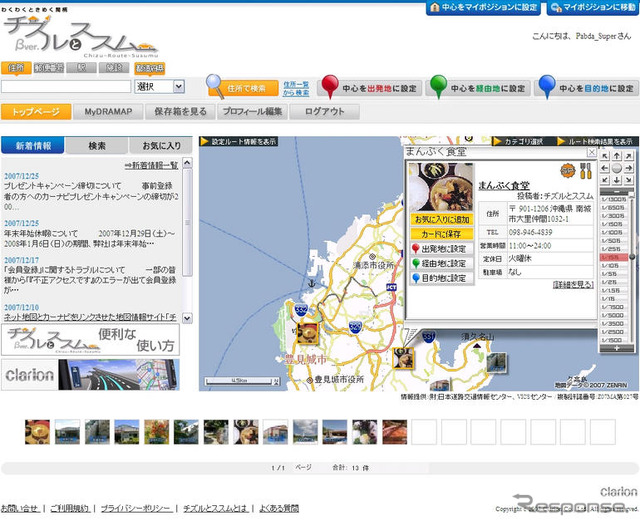Expand ルート検索結果を表示 panel
The width and height of the screenshot is (640, 526).
click(x=595, y=141)
